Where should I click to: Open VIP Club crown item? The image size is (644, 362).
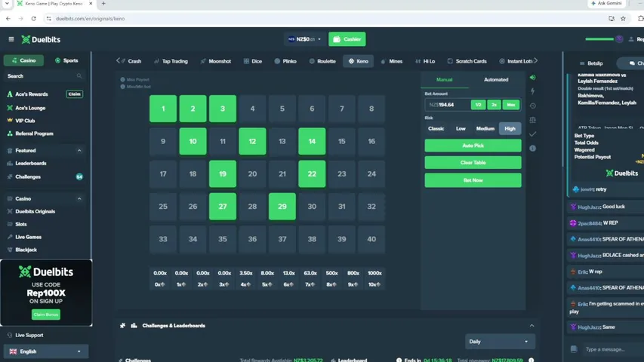(x=25, y=121)
